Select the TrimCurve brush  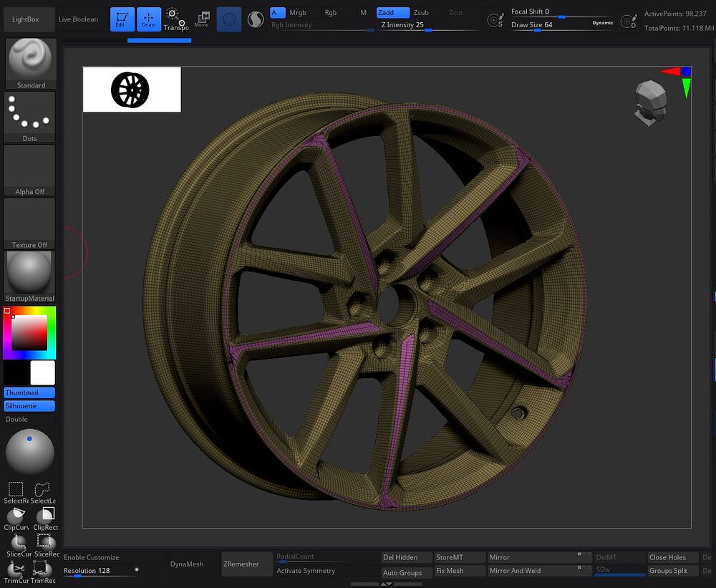click(x=16, y=572)
